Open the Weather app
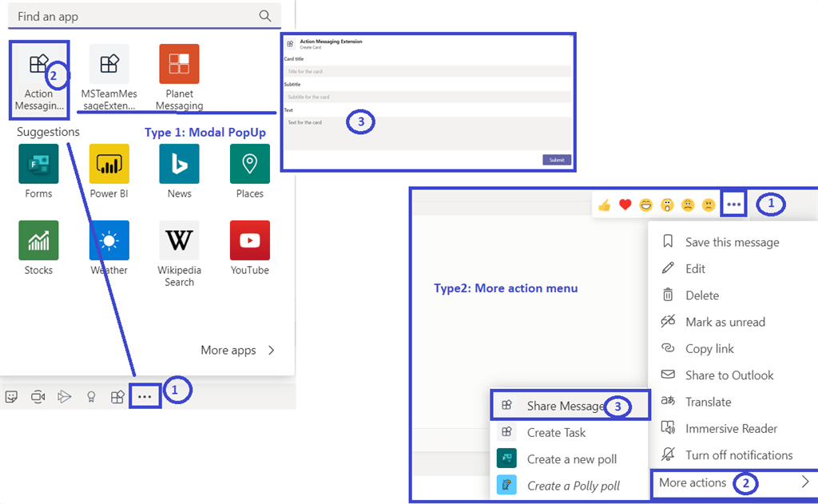 (109, 240)
